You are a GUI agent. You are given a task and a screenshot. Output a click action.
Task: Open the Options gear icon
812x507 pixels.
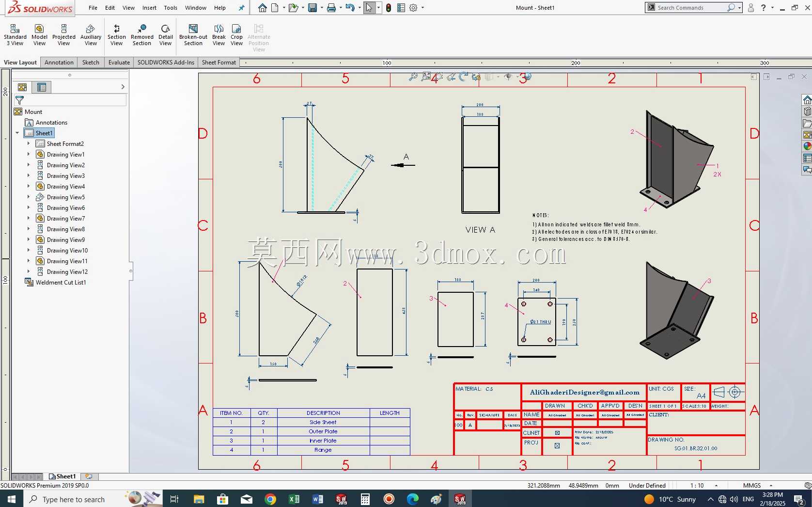(413, 8)
